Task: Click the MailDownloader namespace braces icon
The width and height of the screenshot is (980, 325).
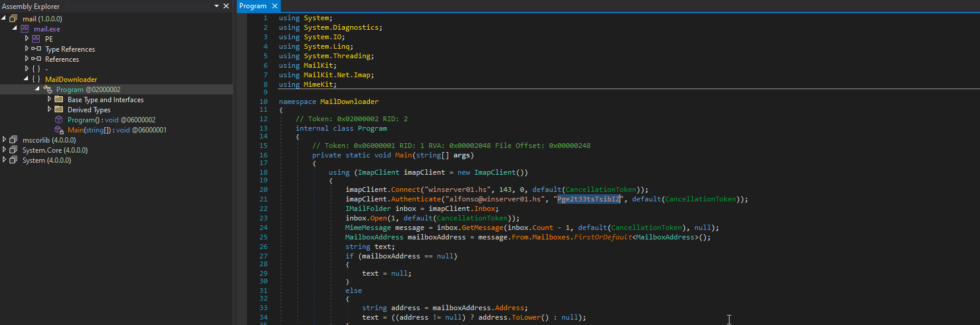Action: coord(36,79)
